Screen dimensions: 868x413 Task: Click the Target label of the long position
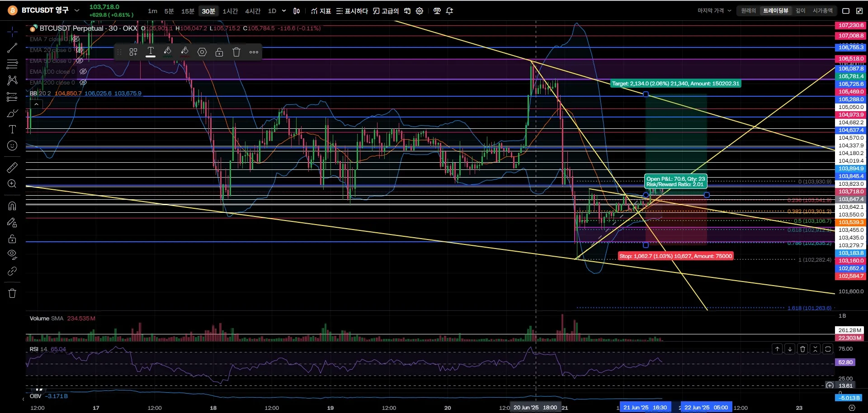(x=675, y=84)
